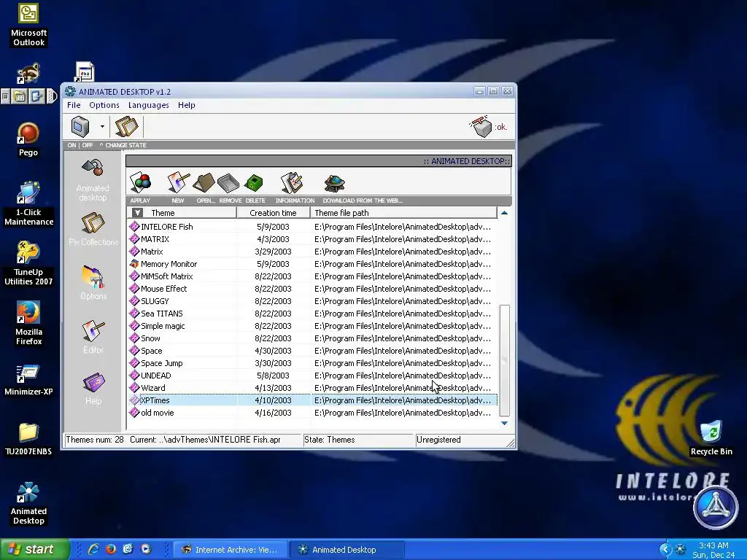
Task: Expand hidden system tray icons arrow
Action: click(665, 550)
